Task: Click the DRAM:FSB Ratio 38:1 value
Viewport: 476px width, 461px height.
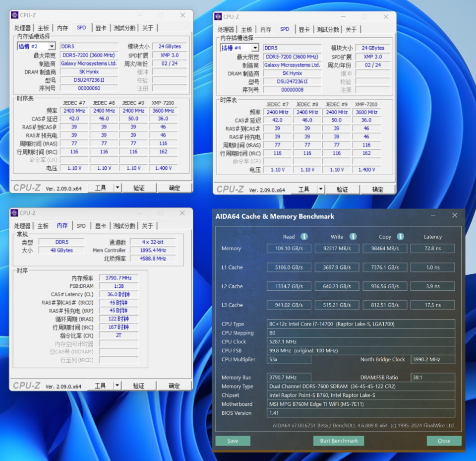Action: click(x=432, y=377)
